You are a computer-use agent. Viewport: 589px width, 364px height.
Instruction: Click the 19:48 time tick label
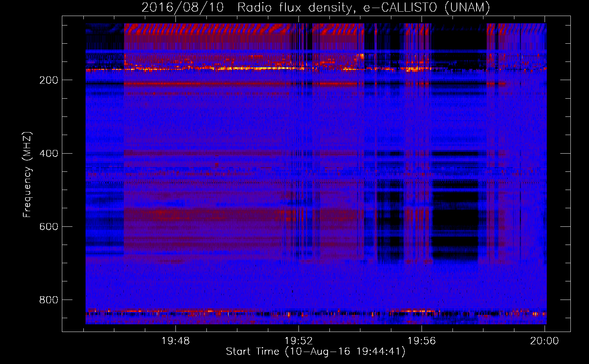[x=176, y=341]
